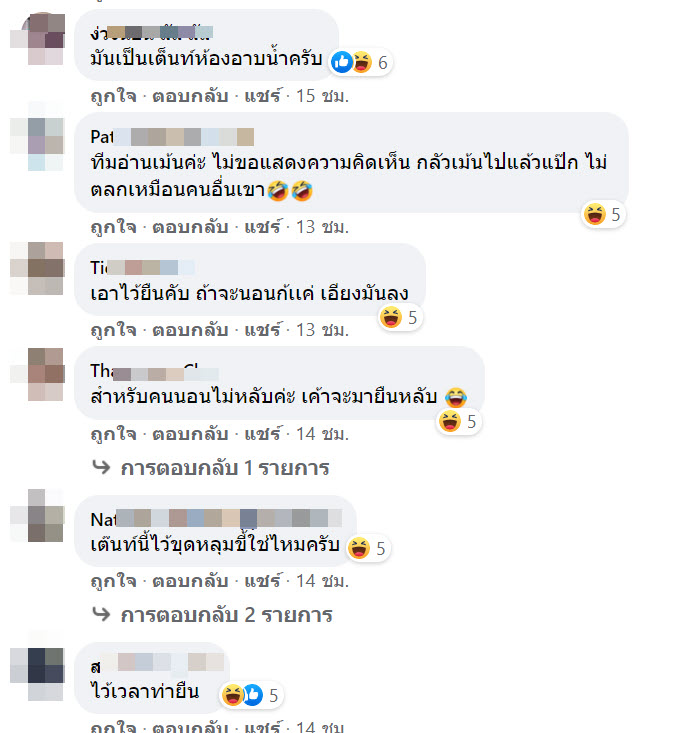
Task: Like the bathroom tent comment (ถูกใจ)
Action: 114,96
